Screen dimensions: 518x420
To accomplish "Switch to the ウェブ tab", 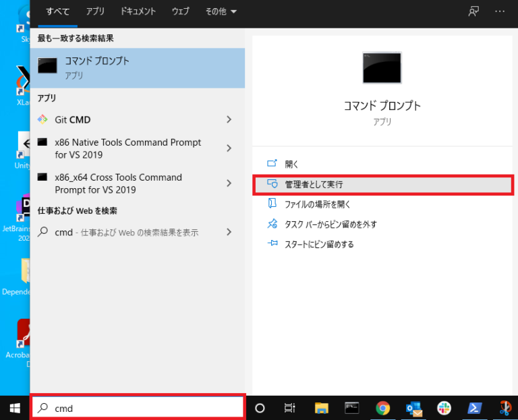I will click(x=180, y=11).
